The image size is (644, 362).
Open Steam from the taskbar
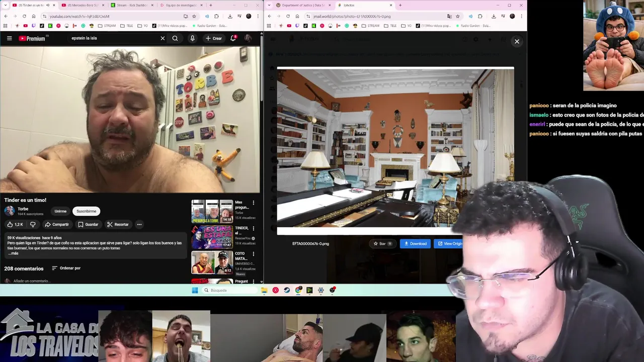coord(287,290)
